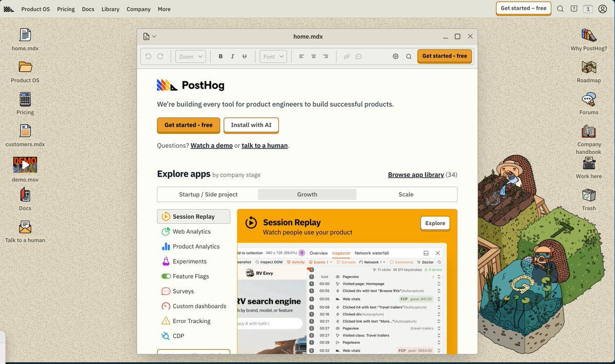The image size is (615, 364).
Task: Select the Growth stage tab
Action: click(307, 195)
